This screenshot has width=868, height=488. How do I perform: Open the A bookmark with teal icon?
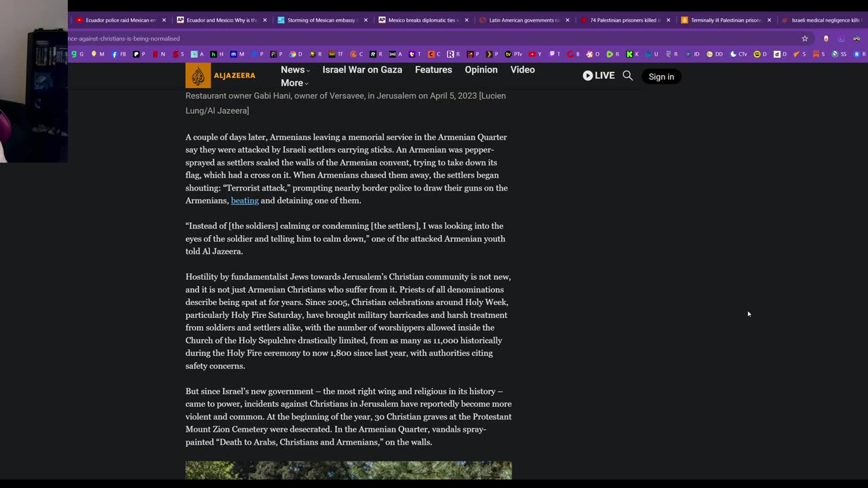(x=197, y=54)
